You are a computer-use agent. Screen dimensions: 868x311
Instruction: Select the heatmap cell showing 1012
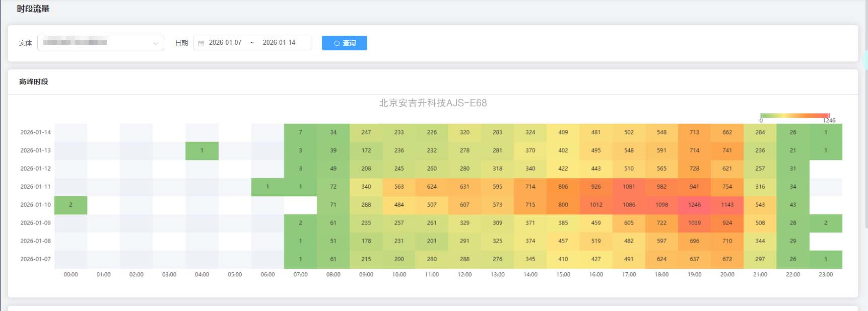click(596, 205)
